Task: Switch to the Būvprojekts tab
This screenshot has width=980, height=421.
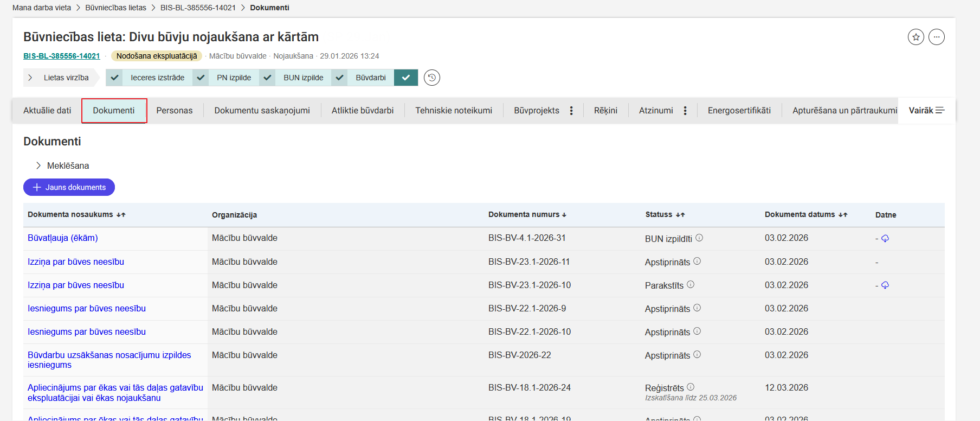Action: [537, 111]
